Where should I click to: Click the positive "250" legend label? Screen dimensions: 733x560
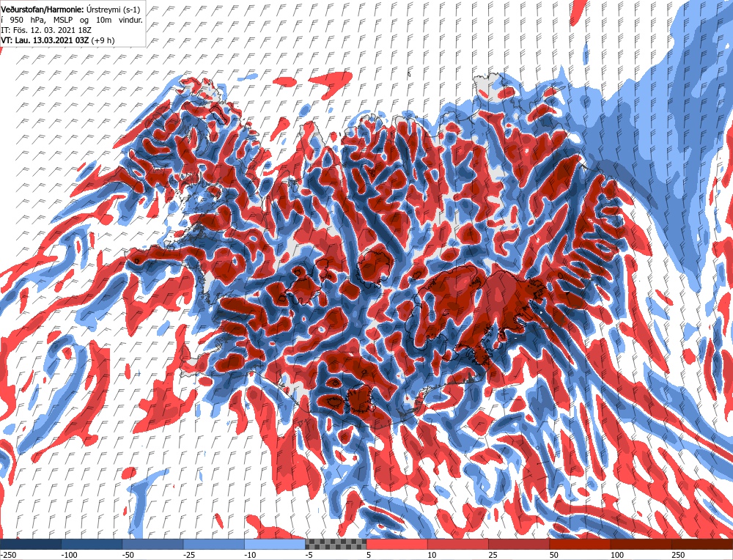pos(678,555)
